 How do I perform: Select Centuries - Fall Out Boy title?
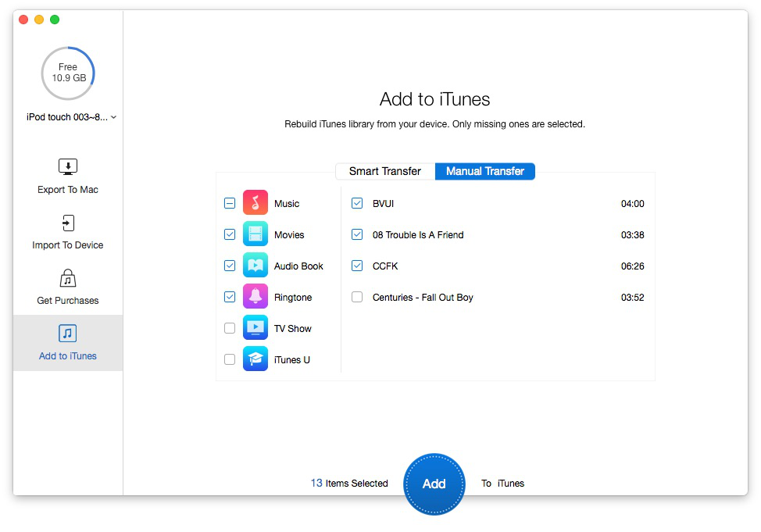coord(423,297)
